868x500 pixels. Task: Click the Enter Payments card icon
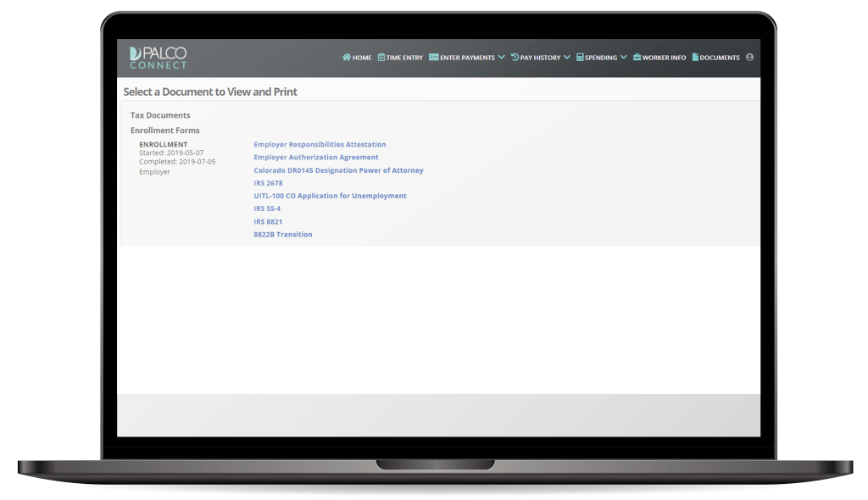click(x=433, y=58)
